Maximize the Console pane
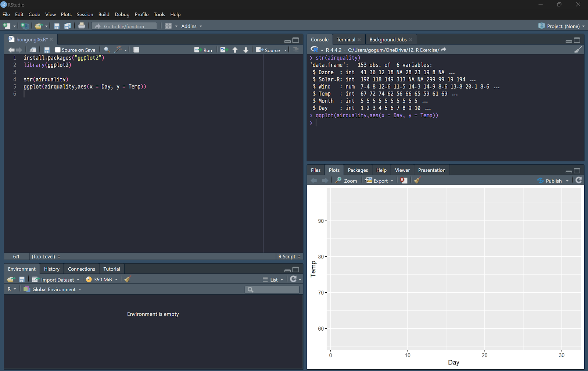Viewport: 588px width, 371px height. pos(577,40)
